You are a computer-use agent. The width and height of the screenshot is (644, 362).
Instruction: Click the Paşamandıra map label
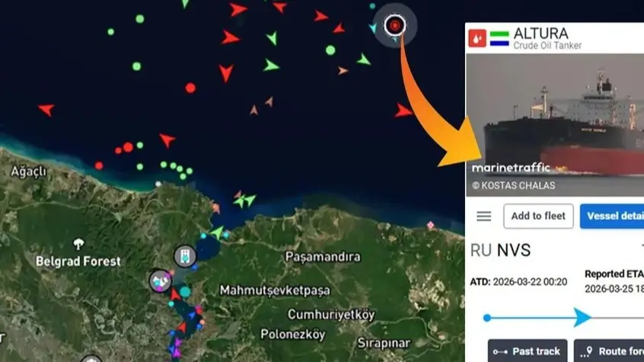[x=323, y=257]
